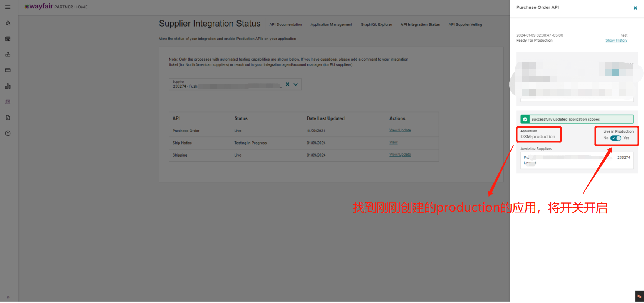Screen dimensions: 644x303
Task: Click the Live status in the Shipping row
Action: coord(238,155)
